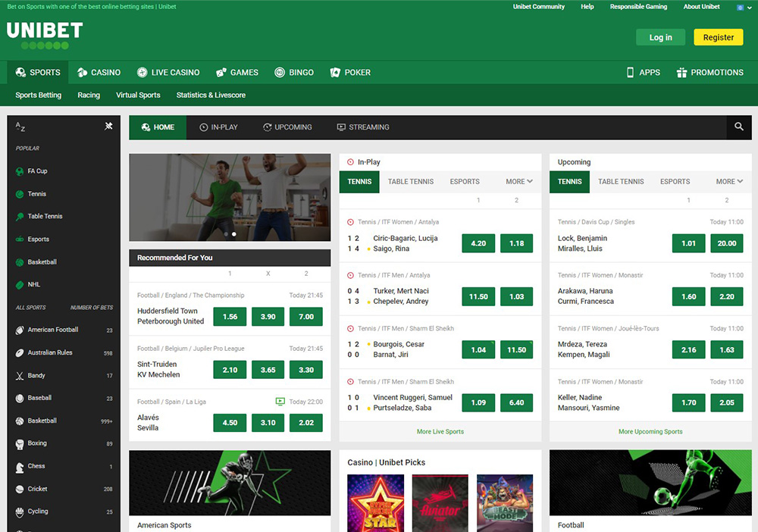This screenshot has width=758, height=532.
Task: Click the Log in button
Action: pyautogui.click(x=660, y=37)
